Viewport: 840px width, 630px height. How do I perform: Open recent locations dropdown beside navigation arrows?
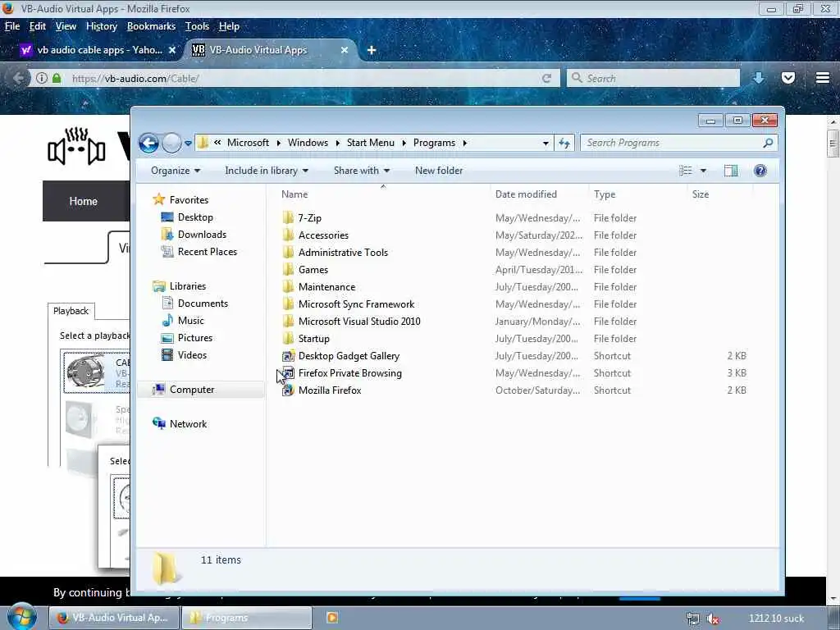[188, 144]
